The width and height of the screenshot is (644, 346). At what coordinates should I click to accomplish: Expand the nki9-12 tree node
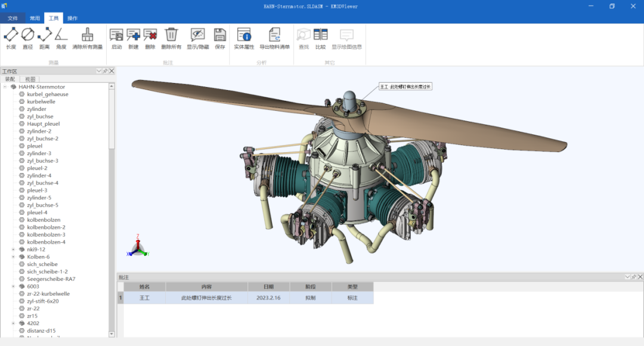tap(13, 249)
